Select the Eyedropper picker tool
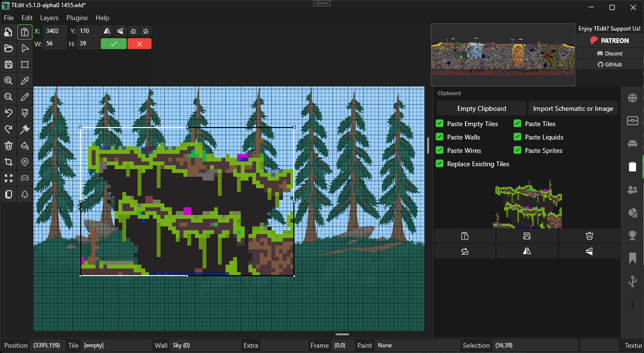644x353 pixels. pos(25,81)
